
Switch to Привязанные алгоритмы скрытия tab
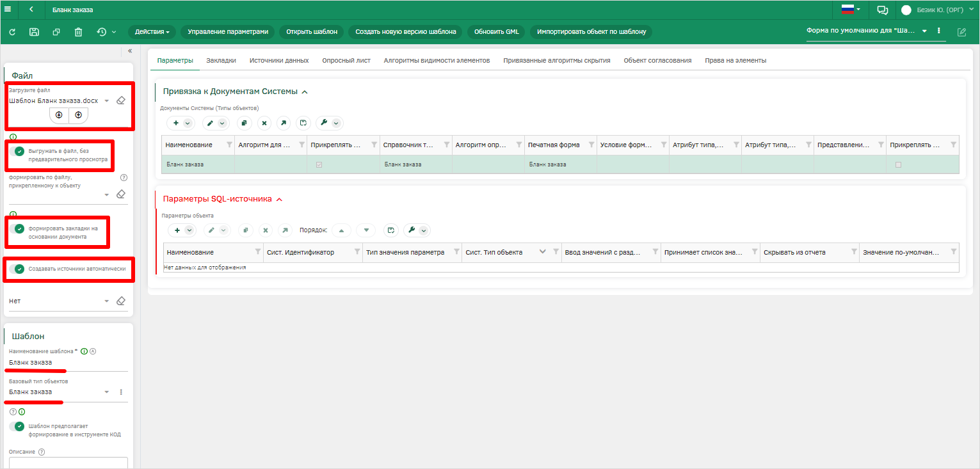click(x=557, y=60)
